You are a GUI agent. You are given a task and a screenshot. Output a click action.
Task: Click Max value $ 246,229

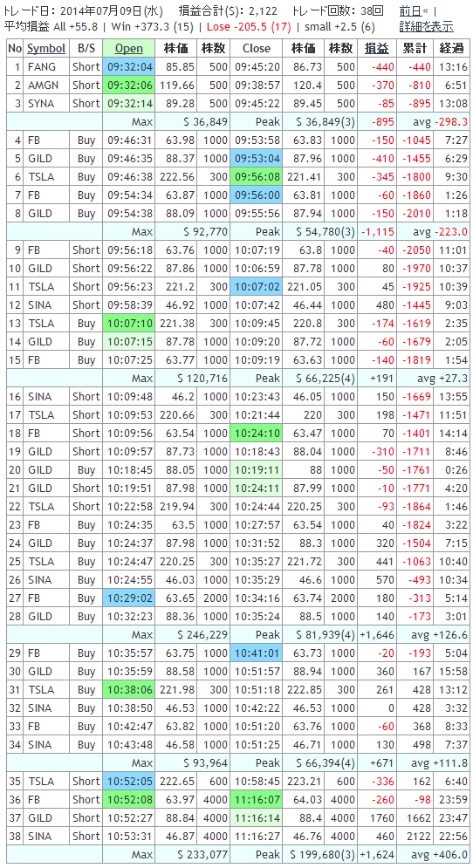(202, 634)
